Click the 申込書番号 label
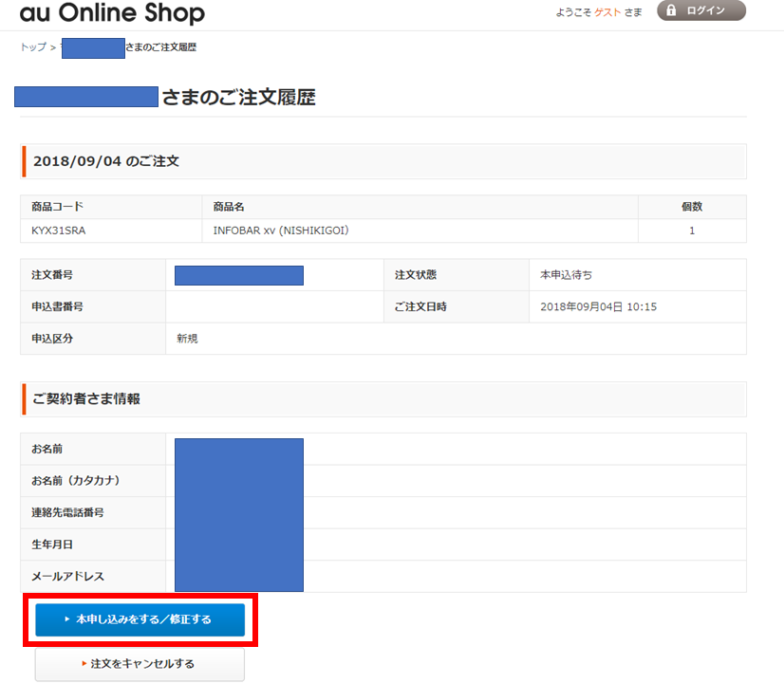Screen dimensions: 784x683 coord(58,306)
